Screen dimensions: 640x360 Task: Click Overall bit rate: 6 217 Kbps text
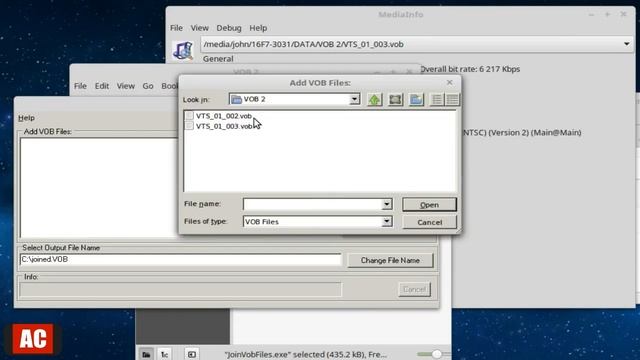[x=470, y=69]
